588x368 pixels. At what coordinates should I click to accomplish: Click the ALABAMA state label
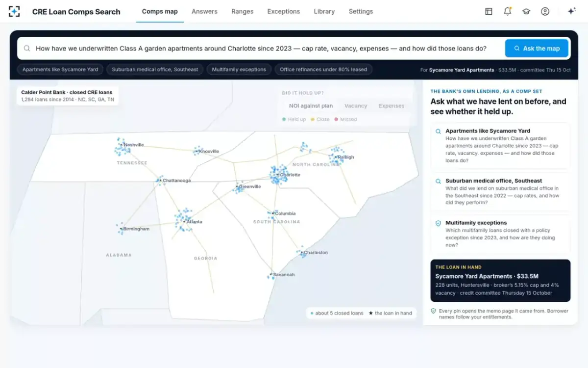[119, 255]
